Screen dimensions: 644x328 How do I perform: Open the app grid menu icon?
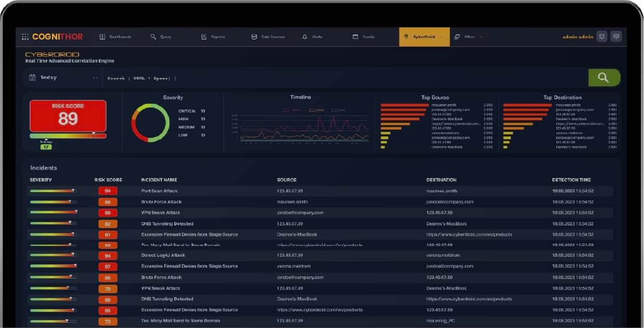point(25,37)
